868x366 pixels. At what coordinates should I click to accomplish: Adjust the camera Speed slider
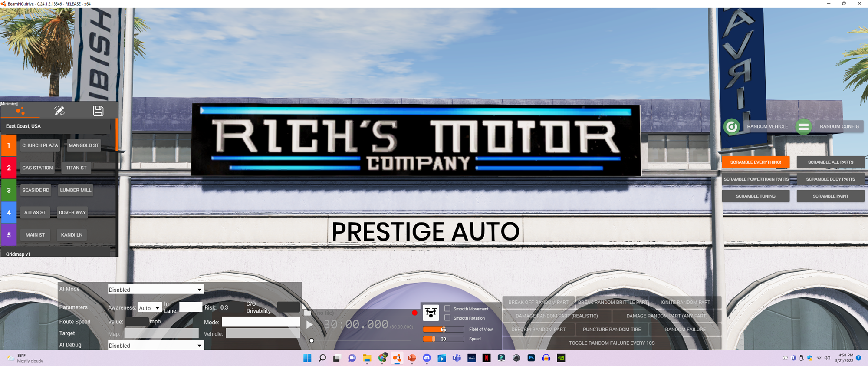[x=443, y=339]
